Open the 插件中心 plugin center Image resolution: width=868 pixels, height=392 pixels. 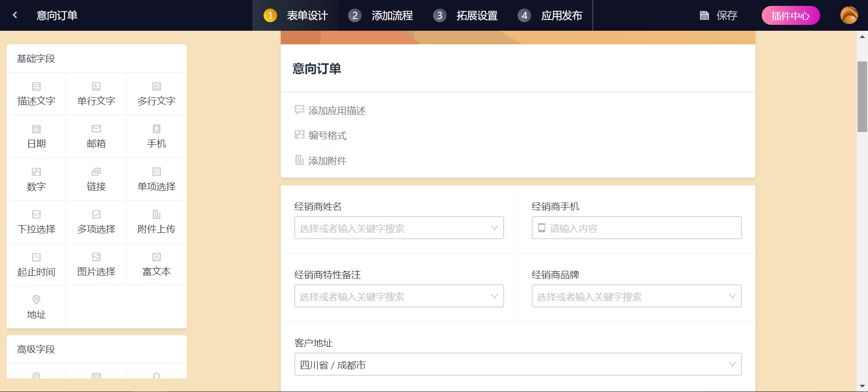point(790,15)
